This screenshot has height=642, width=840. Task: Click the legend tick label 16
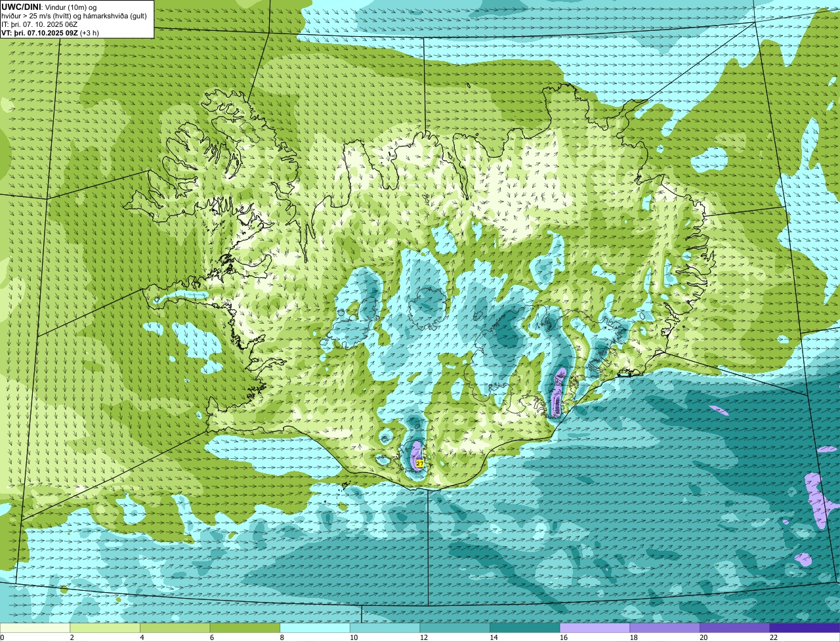tap(564, 637)
